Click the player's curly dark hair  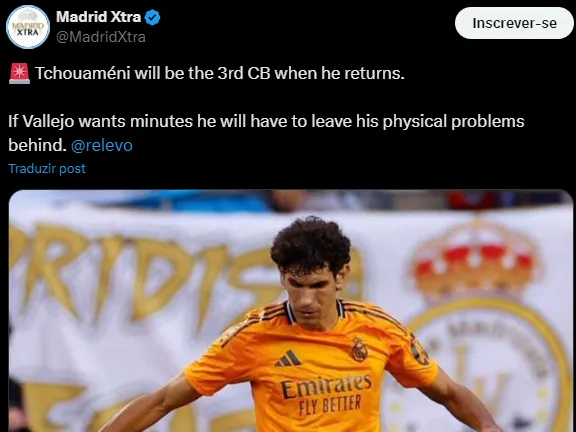pos(310,245)
